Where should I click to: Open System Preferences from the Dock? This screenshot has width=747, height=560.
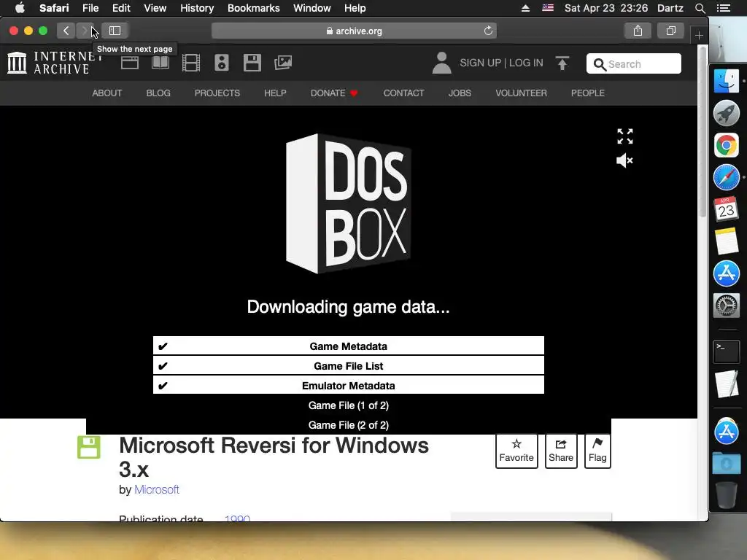click(726, 306)
